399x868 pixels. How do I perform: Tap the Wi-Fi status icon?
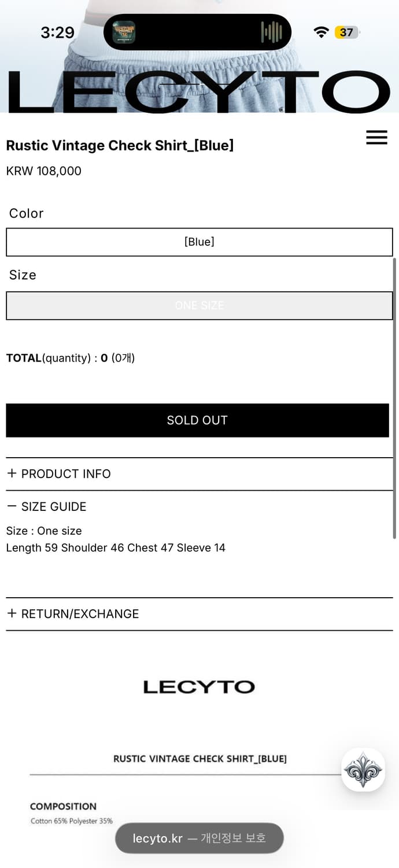click(x=321, y=32)
